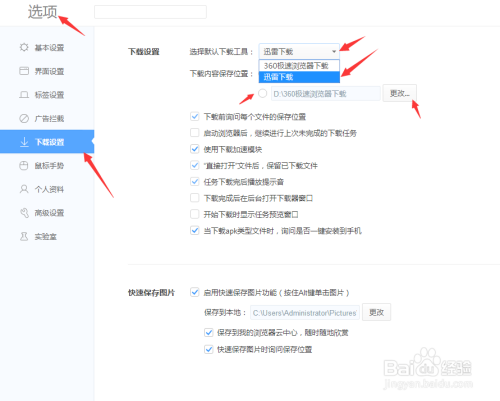Select the tab icon beside 标签设置
500x401 pixels.
(24, 95)
